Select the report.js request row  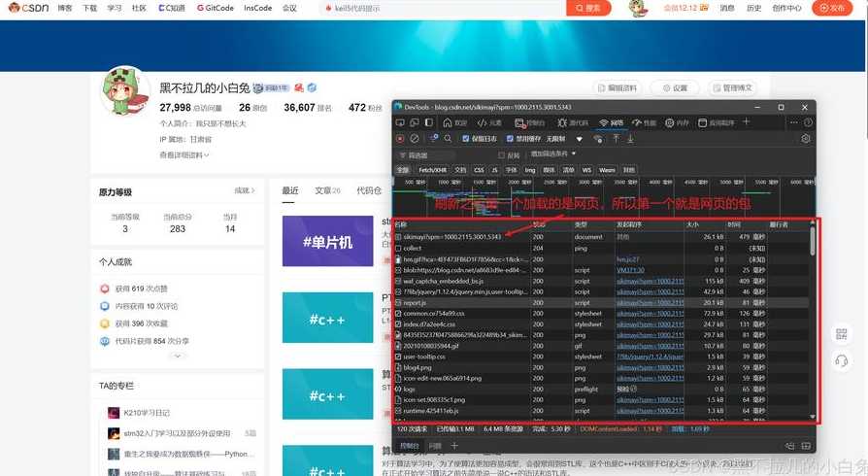point(602,302)
